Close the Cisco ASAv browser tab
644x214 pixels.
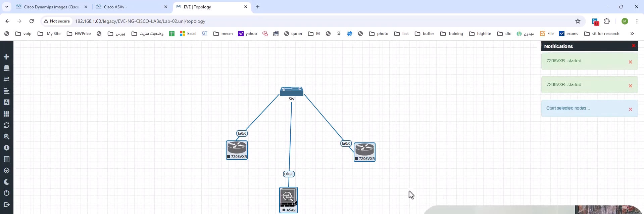pyautogui.click(x=166, y=7)
